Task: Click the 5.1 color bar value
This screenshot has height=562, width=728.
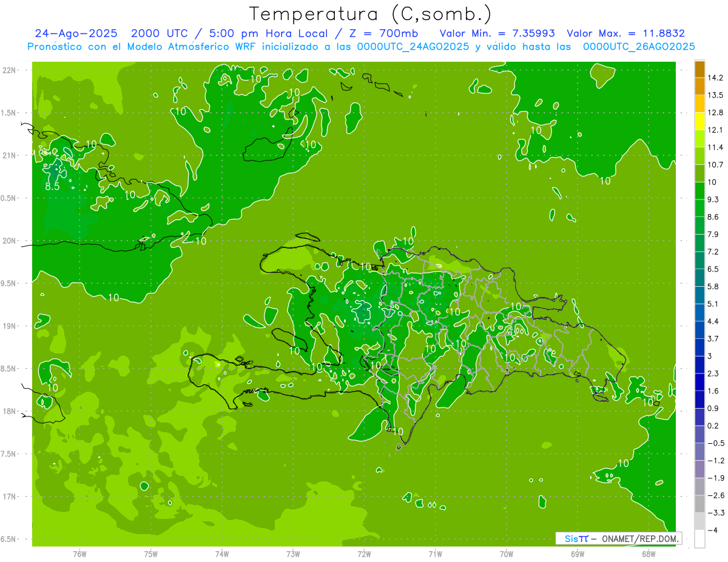Action: pyautogui.click(x=714, y=304)
